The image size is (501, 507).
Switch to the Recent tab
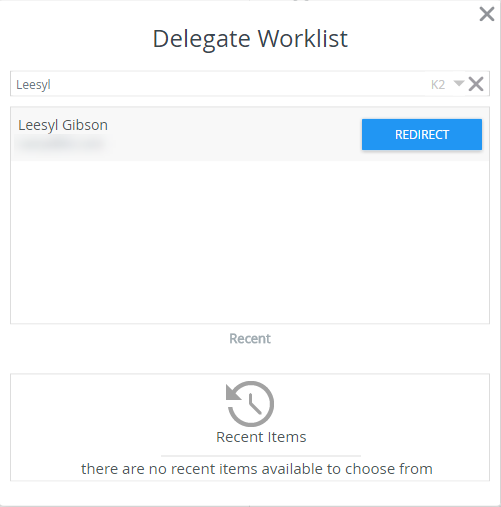(250, 339)
